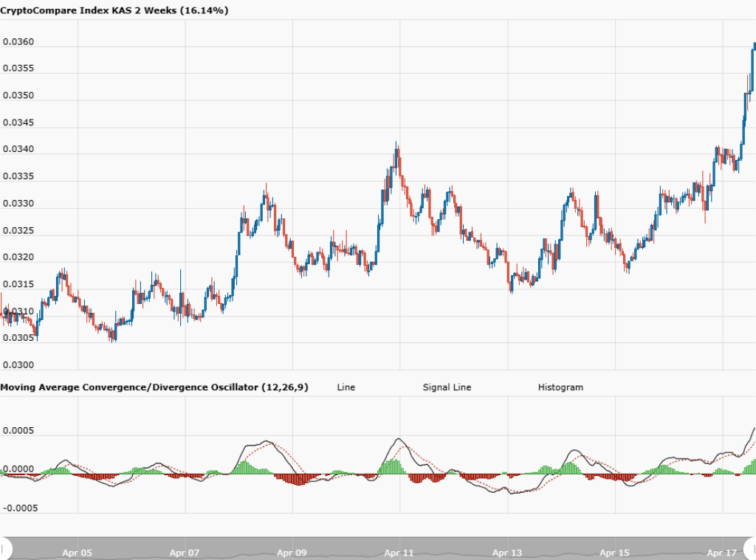
Task: Click the Apr 11 date on scrollbar
Action: (399, 552)
